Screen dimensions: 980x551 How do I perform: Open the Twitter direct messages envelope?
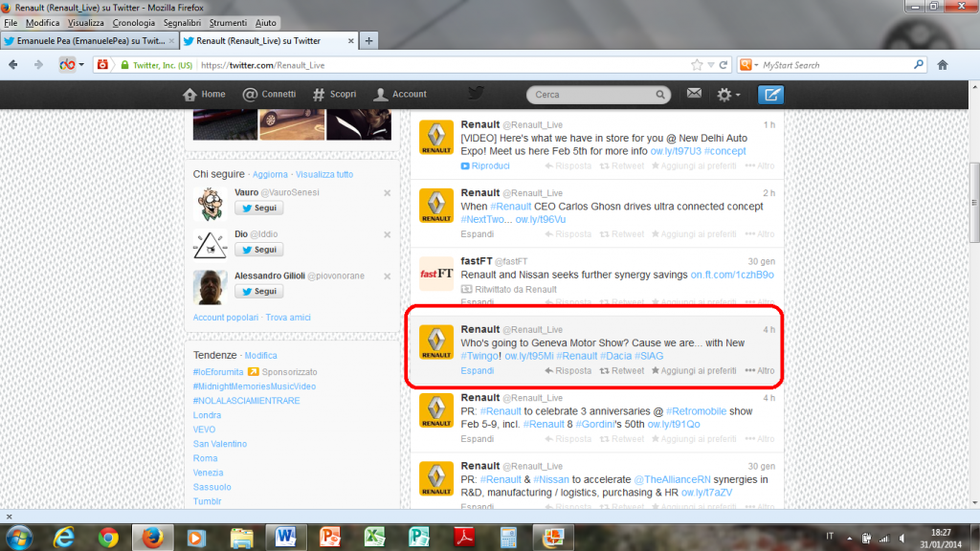694,94
